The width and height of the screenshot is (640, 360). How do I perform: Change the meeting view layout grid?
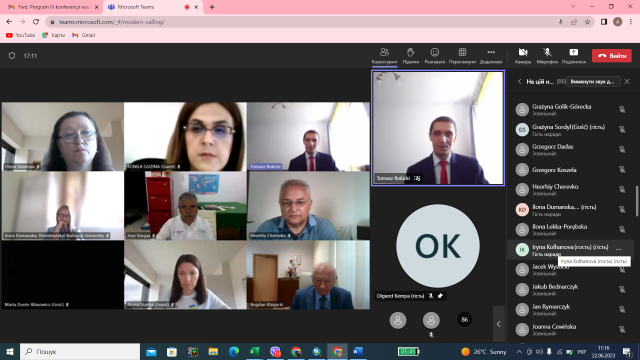coord(462,56)
